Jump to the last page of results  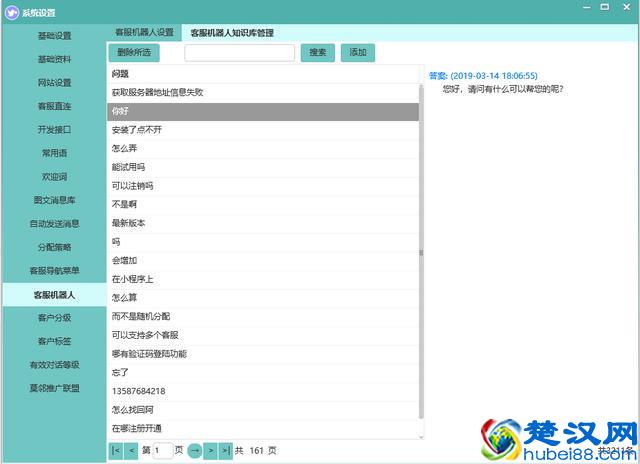tap(226, 451)
